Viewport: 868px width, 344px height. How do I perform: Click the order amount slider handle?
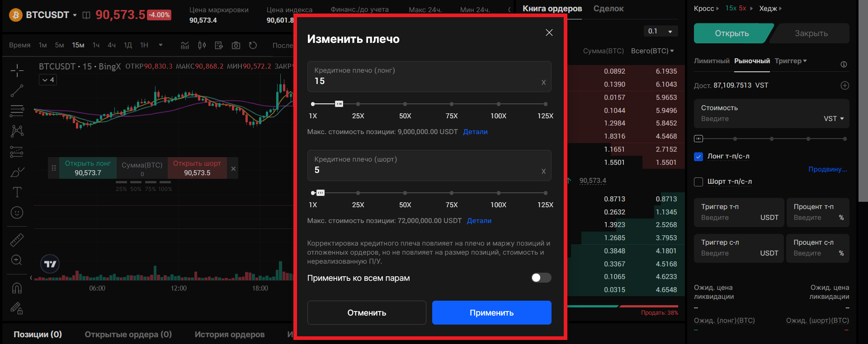coord(698,139)
